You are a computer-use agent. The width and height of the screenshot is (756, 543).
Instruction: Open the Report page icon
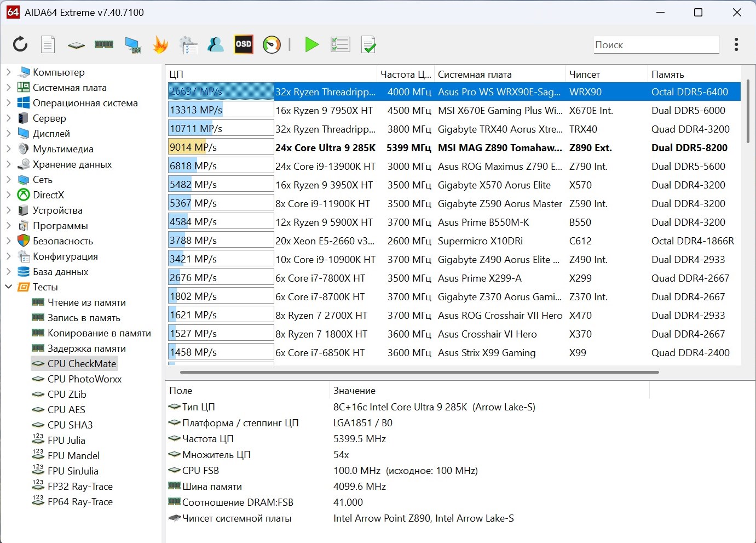pyautogui.click(x=48, y=44)
